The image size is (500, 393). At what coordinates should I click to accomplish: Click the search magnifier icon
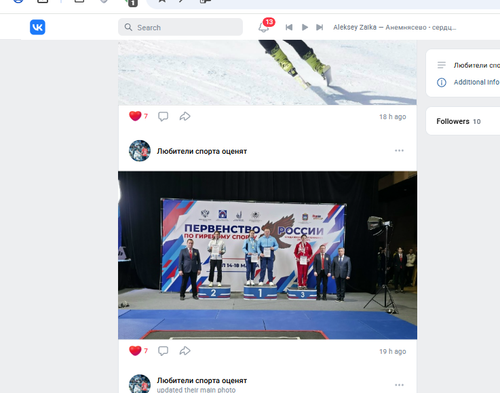click(128, 27)
